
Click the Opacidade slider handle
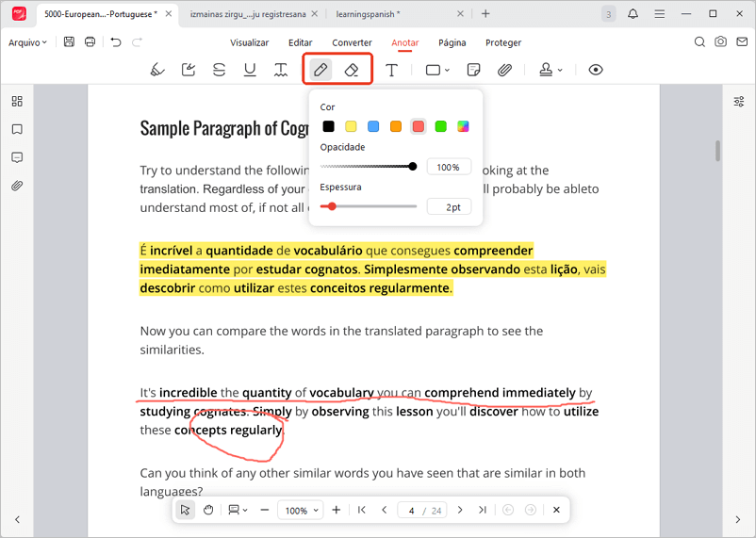coord(413,167)
